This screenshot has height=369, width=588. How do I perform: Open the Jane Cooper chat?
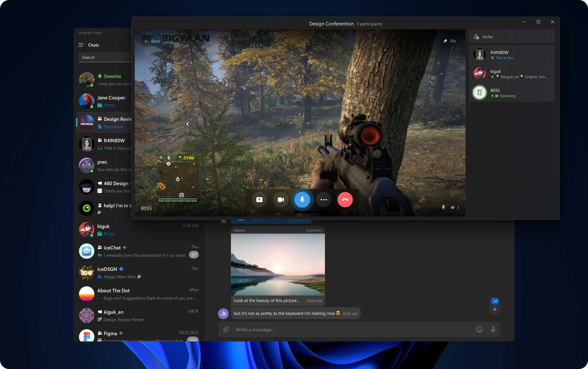pyautogui.click(x=104, y=101)
